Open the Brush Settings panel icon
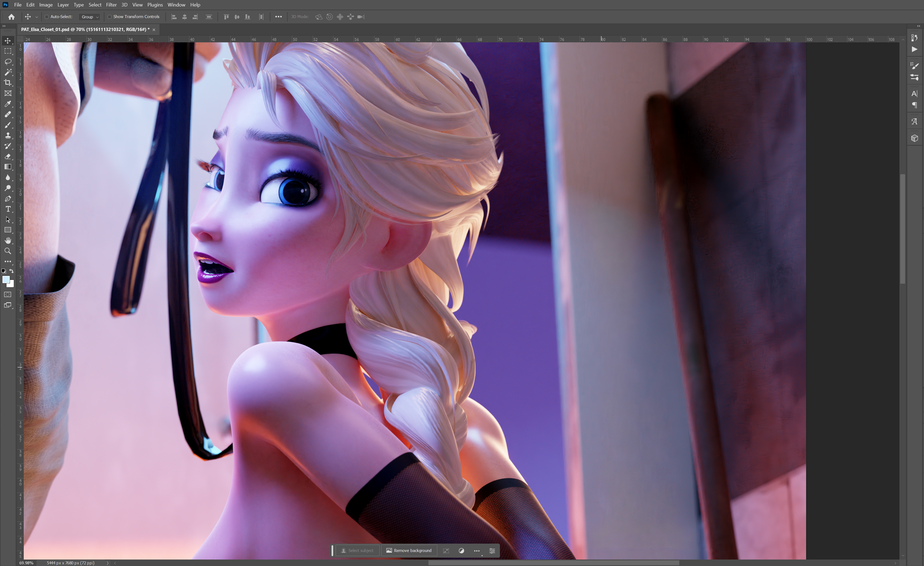924x566 pixels. [915, 77]
